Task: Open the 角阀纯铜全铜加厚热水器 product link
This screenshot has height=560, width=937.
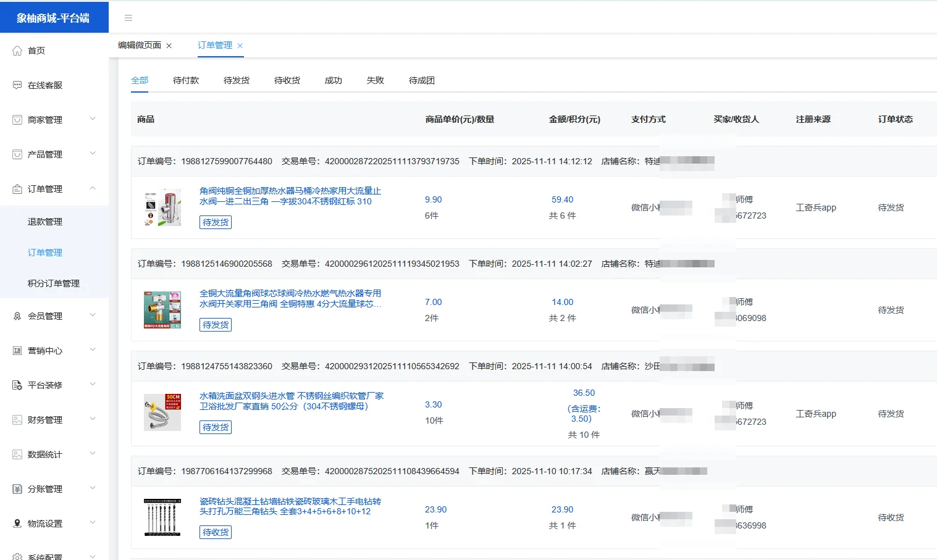Action: coord(288,196)
